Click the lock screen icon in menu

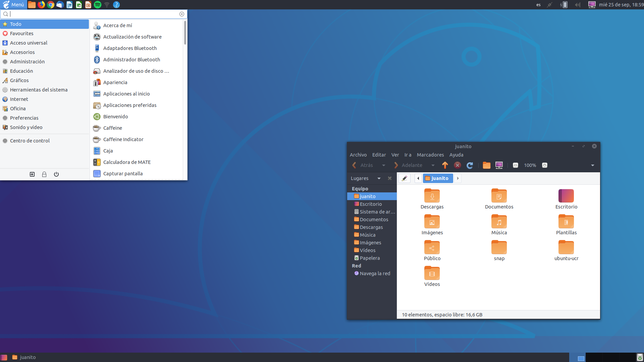pyautogui.click(x=44, y=174)
